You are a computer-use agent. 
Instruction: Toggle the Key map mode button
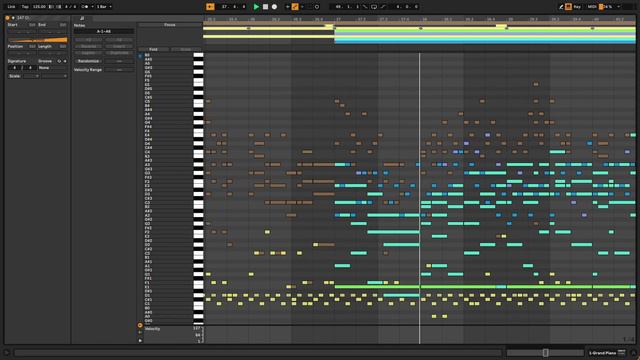click(x=577, y=7)
